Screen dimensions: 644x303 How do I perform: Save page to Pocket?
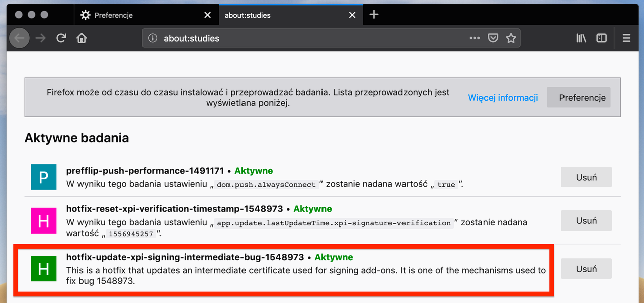(x=494, y=38)
